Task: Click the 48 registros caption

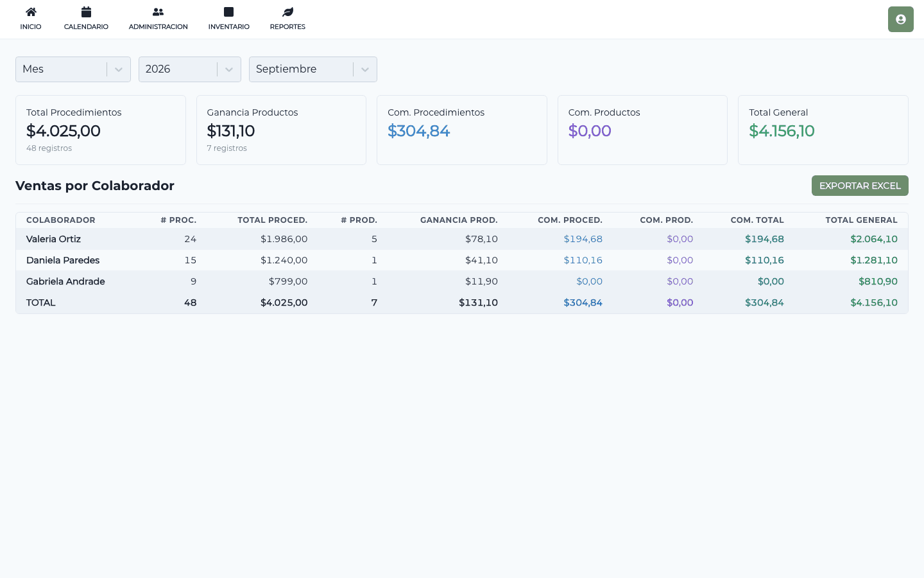Action: coord(49,148)
